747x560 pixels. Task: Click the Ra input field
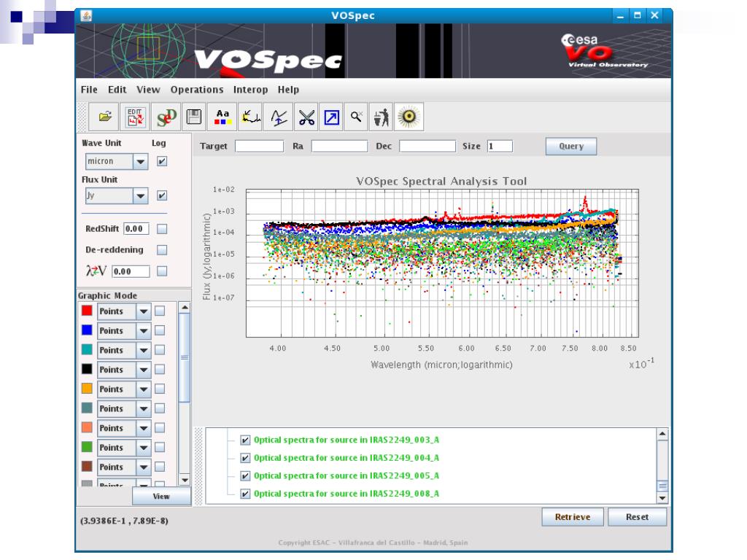(340, 146)
